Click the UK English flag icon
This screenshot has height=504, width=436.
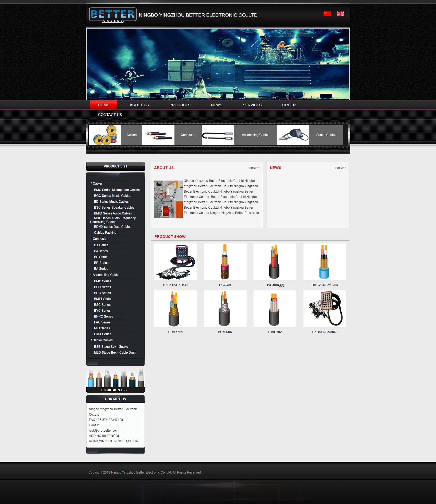pyautogui.click(x=340, y=14)
